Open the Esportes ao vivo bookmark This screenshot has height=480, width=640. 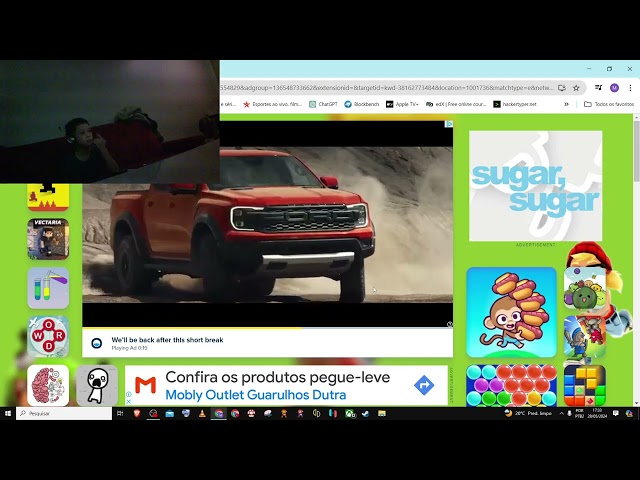pyautogui.click(x=272, y=104)
